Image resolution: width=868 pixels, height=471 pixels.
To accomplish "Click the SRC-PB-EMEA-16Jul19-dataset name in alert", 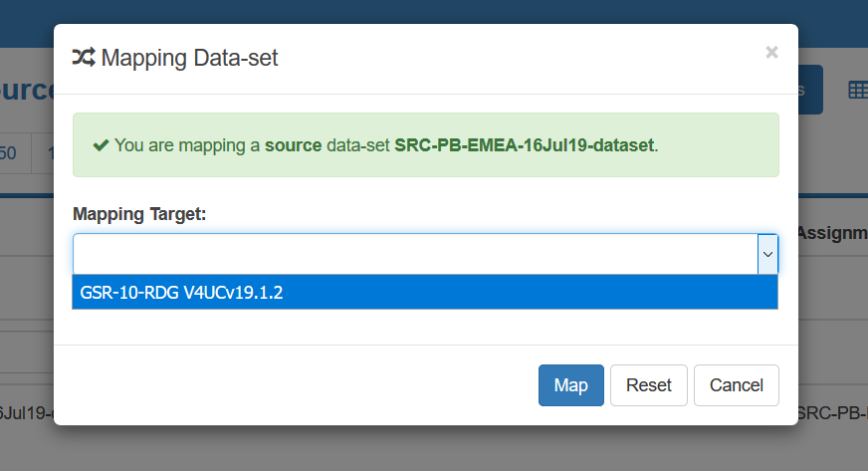I will (525, 145).
